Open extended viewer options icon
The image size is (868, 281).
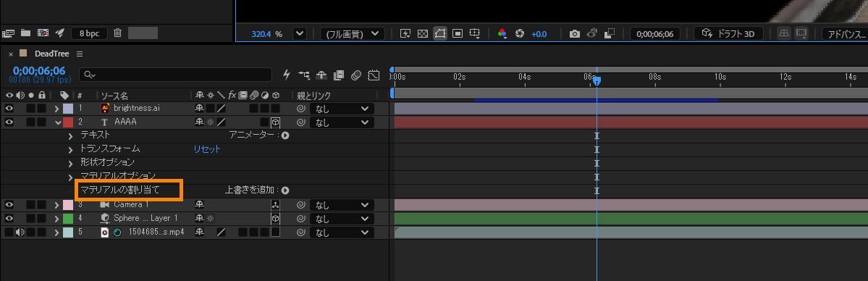(x=801, y=33)
